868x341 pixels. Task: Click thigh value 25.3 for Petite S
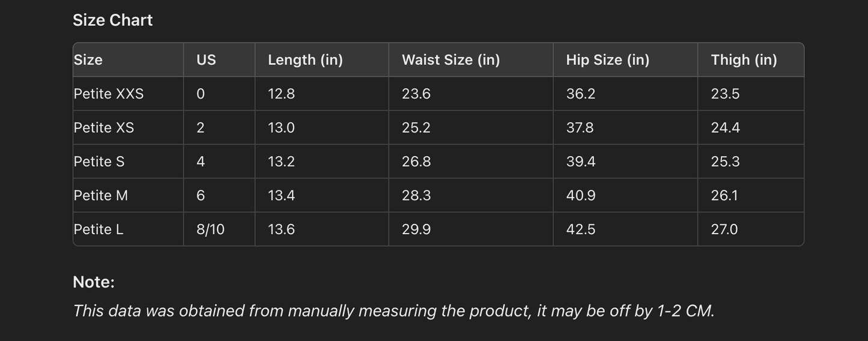coord(725,162)
